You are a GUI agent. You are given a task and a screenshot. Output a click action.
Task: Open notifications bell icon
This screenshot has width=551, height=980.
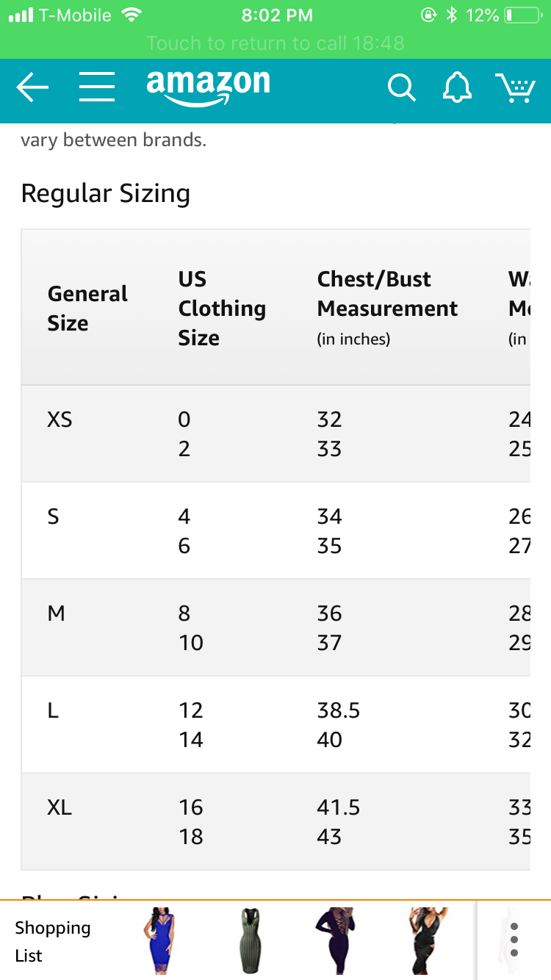[457, 88]
